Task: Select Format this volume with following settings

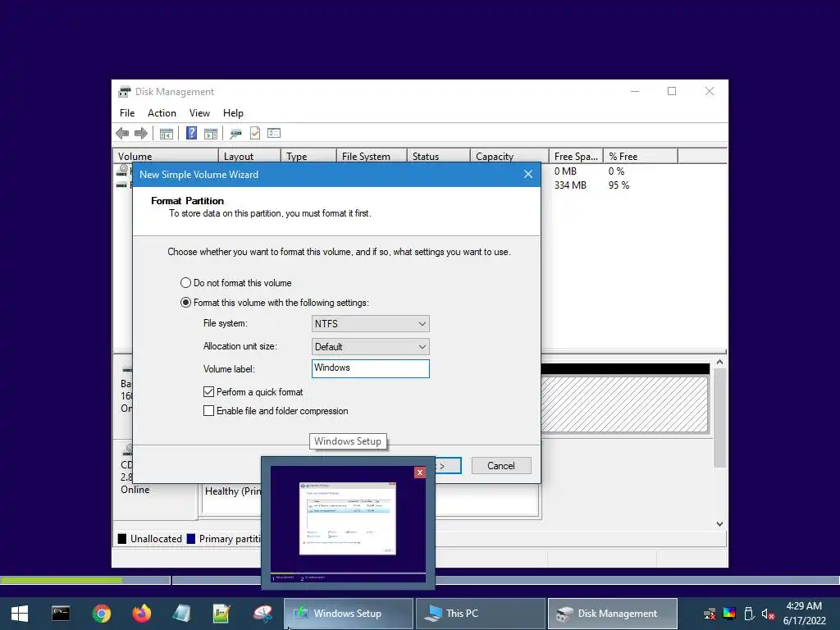Action: (x=275, y=303)
